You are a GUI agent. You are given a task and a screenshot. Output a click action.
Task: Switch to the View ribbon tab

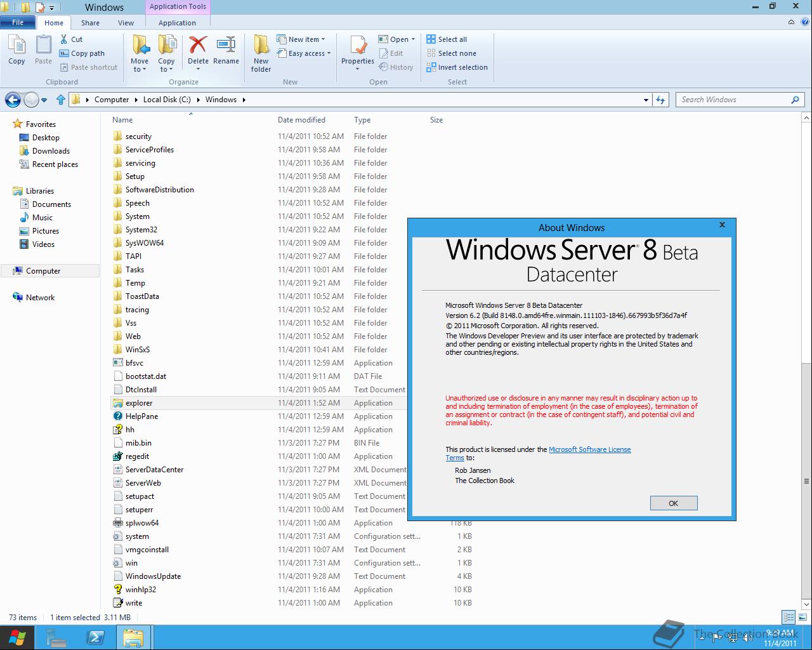[x=126, y=22]
